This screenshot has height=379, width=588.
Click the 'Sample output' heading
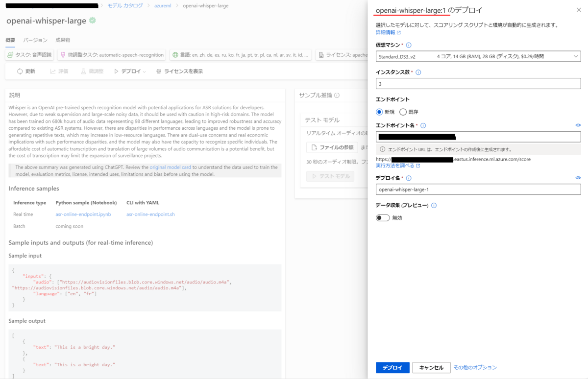click(x=27, y=321)
